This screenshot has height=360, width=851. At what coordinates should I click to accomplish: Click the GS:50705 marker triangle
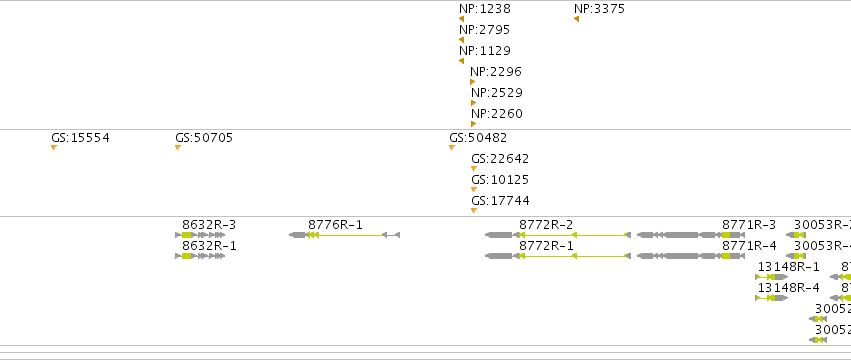click(177, 148)
